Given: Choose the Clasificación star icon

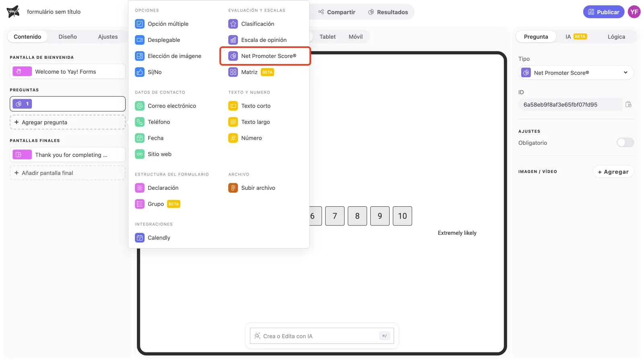Looking at the screenshot, I should pyautogui.click(x=233, y=24).
